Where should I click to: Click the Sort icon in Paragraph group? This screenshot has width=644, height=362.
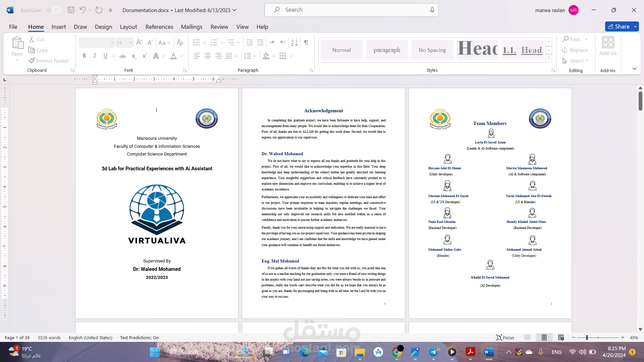(x=294, y=42)
